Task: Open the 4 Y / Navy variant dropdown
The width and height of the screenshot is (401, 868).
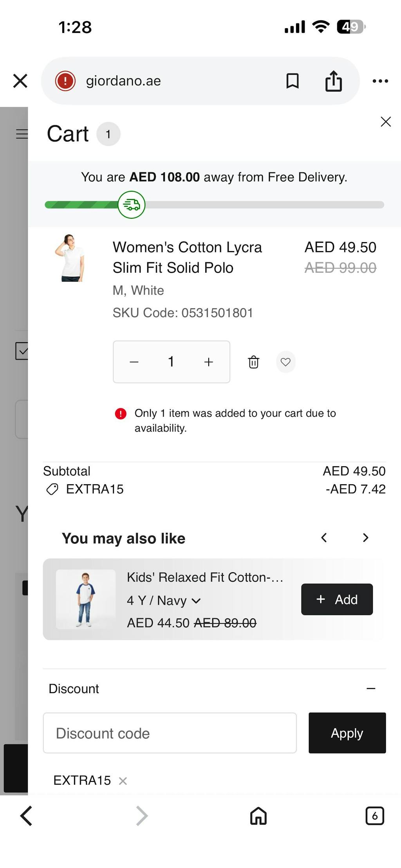Action: [164, 600]
